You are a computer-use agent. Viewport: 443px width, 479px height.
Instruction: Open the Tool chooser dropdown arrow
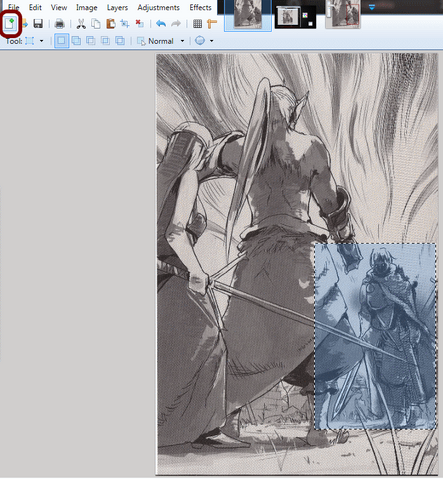click(41, 41)
